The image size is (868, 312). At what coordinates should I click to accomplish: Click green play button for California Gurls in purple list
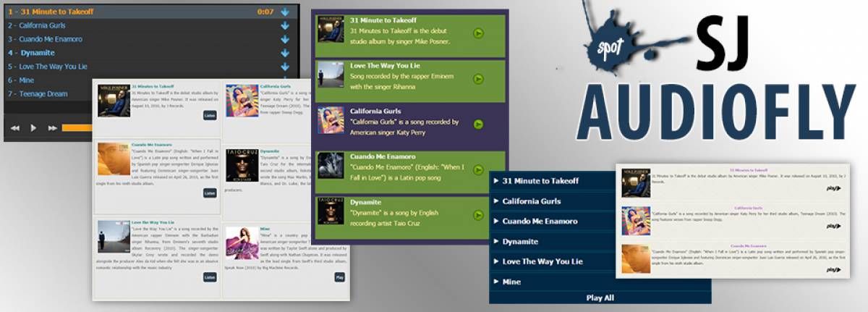tap(478, 124)
